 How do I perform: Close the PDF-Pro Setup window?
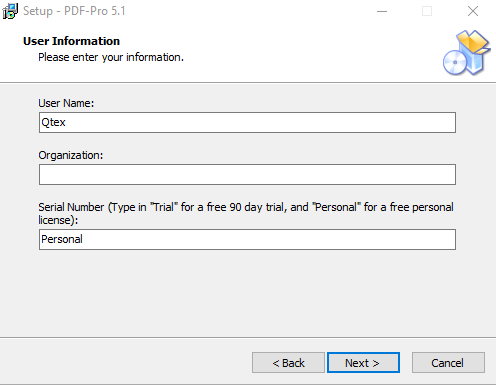tap(473, 11)
